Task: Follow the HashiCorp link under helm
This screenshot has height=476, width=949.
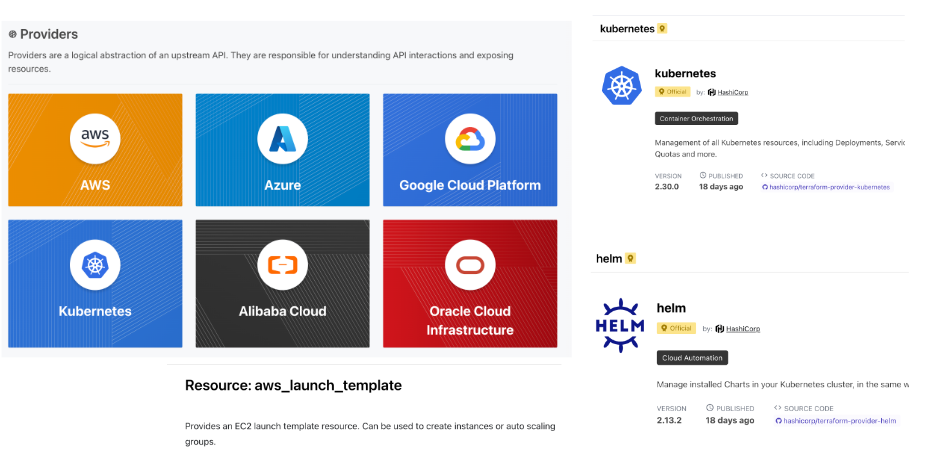Action: 743,329
